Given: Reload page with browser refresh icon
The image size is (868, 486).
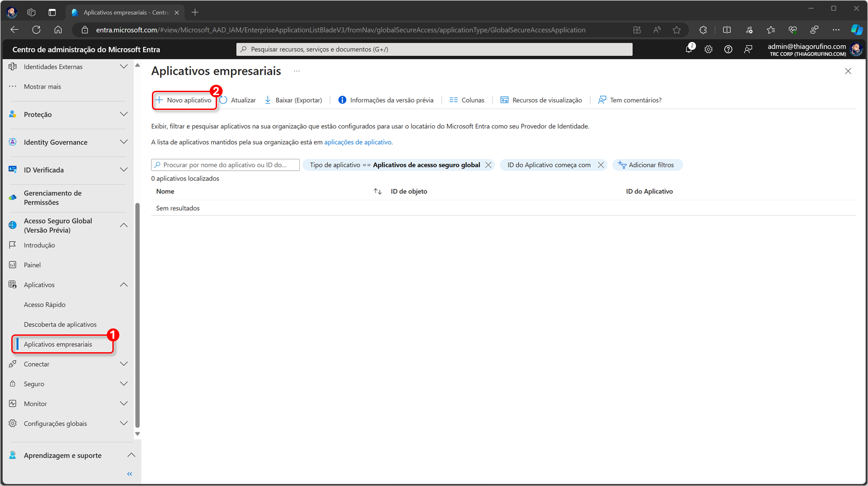Looking at the screenshot, I should pyautogui.click(x=36, y=30).
